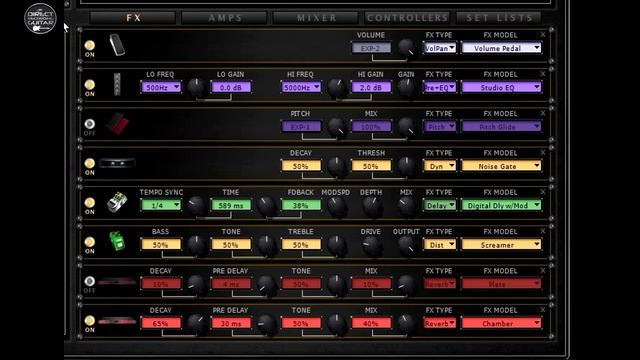640x360 pixels.
Task: Click the Direct Guitar logo
Action: [40, 18]
